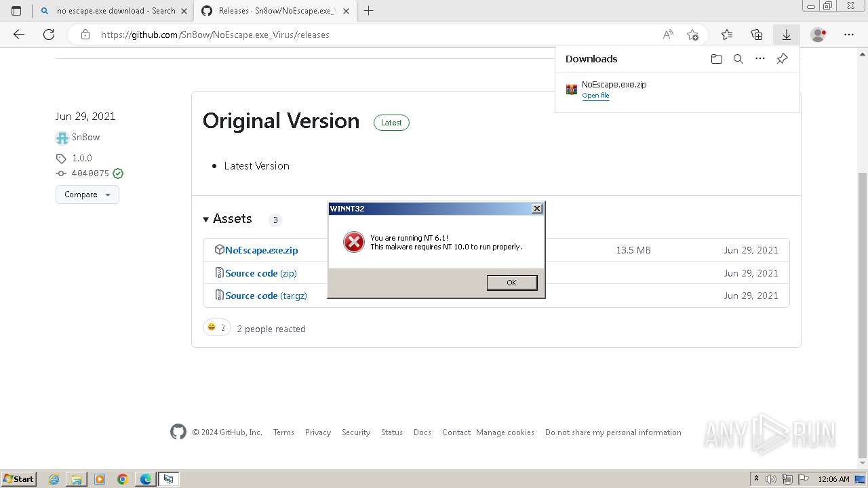Open Privacy footer link

click(x=318, y=432)
